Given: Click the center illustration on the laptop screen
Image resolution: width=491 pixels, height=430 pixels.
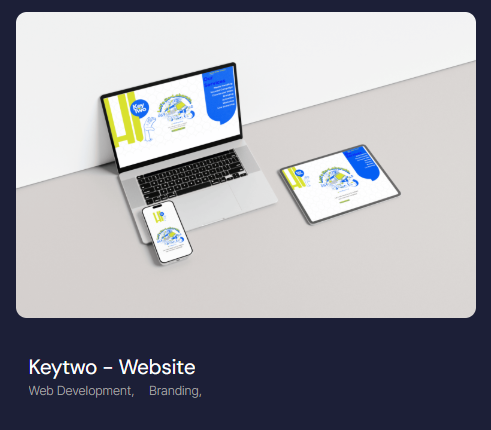Looking at the screenshot, I should (x=176, y=109).
